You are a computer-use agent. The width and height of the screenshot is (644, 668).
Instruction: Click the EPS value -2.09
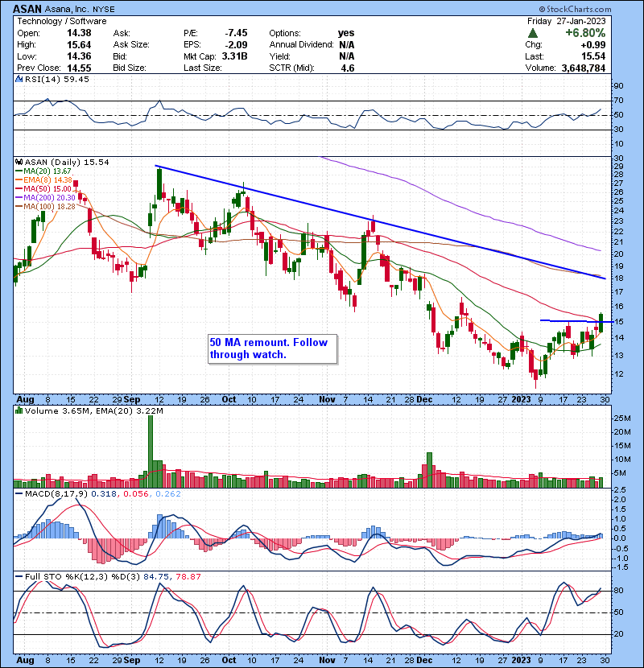(236, 45)
